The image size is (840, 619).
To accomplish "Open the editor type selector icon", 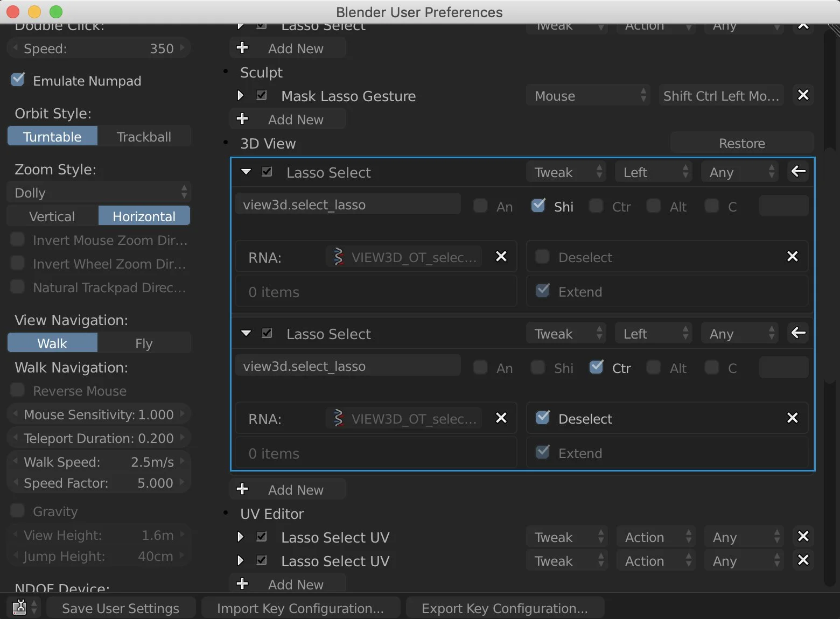I will (24, 608).
